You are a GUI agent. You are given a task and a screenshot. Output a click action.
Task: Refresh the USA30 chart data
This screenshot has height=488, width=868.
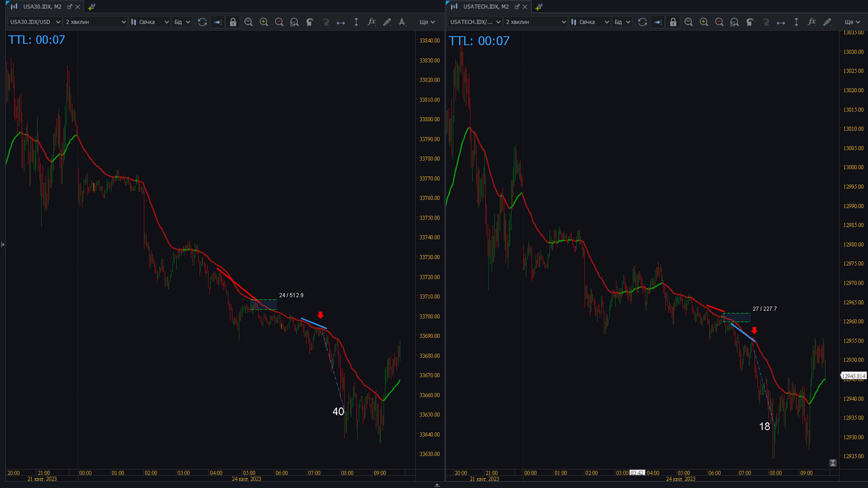(202, 22)
